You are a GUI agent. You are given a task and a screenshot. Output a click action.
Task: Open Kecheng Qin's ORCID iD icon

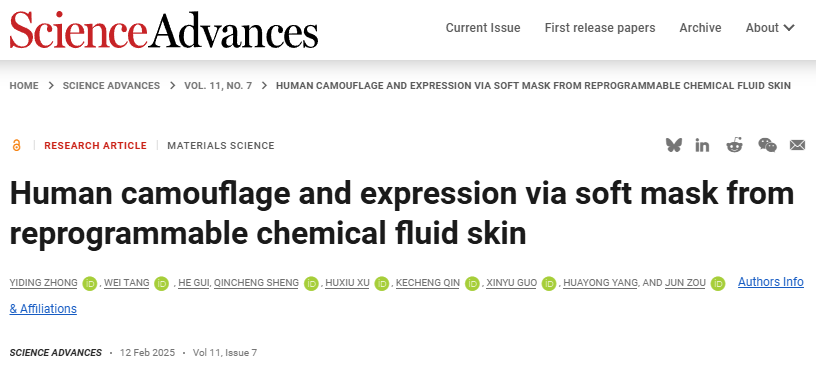coord(472,283)
